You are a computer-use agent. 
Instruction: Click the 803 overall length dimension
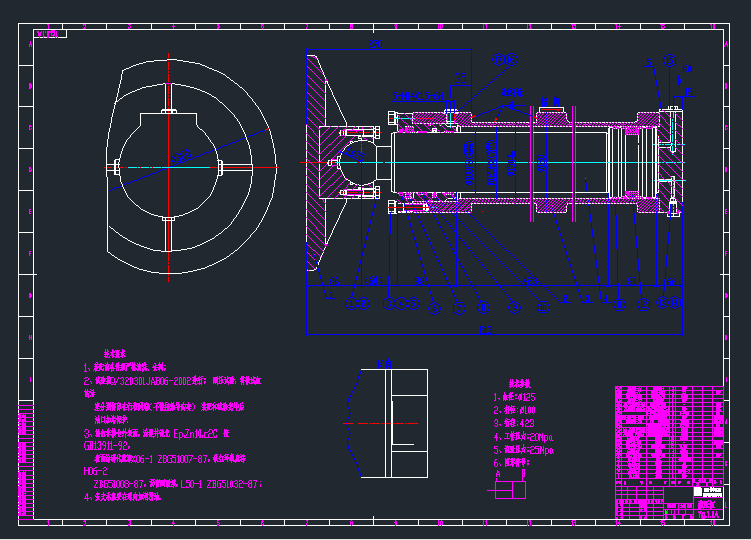click(486, 330)
